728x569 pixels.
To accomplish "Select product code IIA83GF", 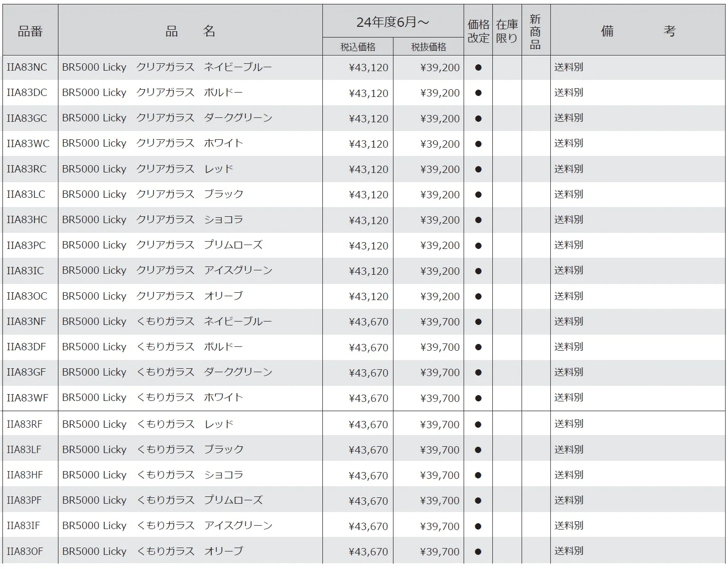I will tap(26, 372).
